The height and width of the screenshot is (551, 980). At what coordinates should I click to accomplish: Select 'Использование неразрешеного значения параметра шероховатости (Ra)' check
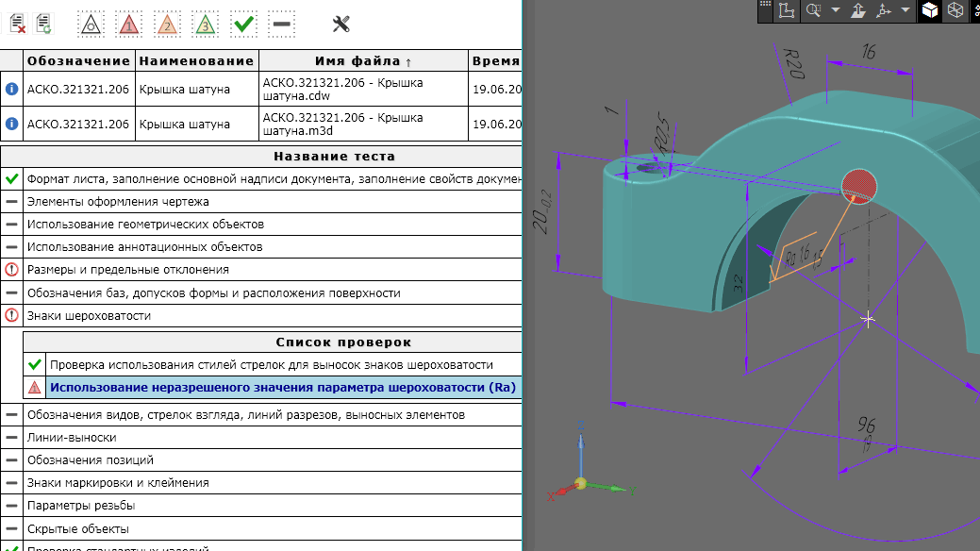pyautogui.click(x=283, y=387)
